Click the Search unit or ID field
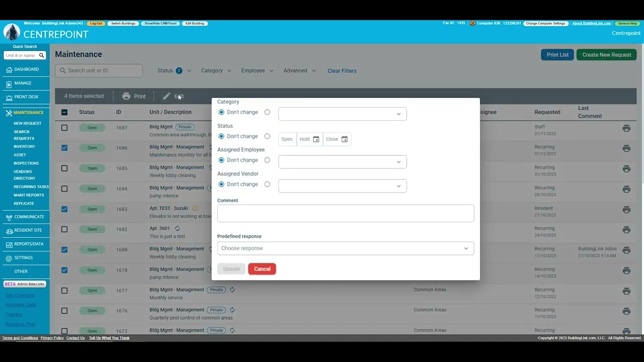The image size is (644, 362). pyautogui.click(x=99, y=71)
